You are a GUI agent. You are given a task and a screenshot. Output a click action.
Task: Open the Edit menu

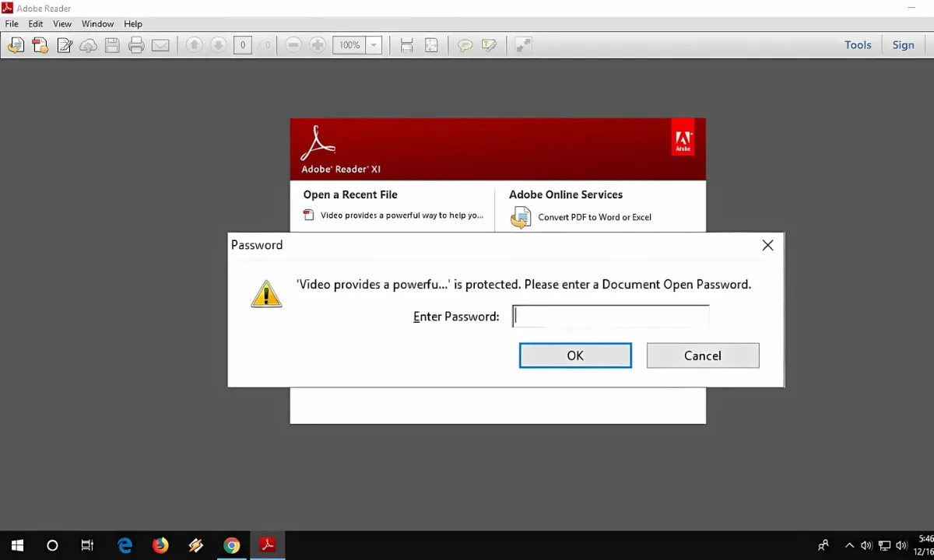36,24
